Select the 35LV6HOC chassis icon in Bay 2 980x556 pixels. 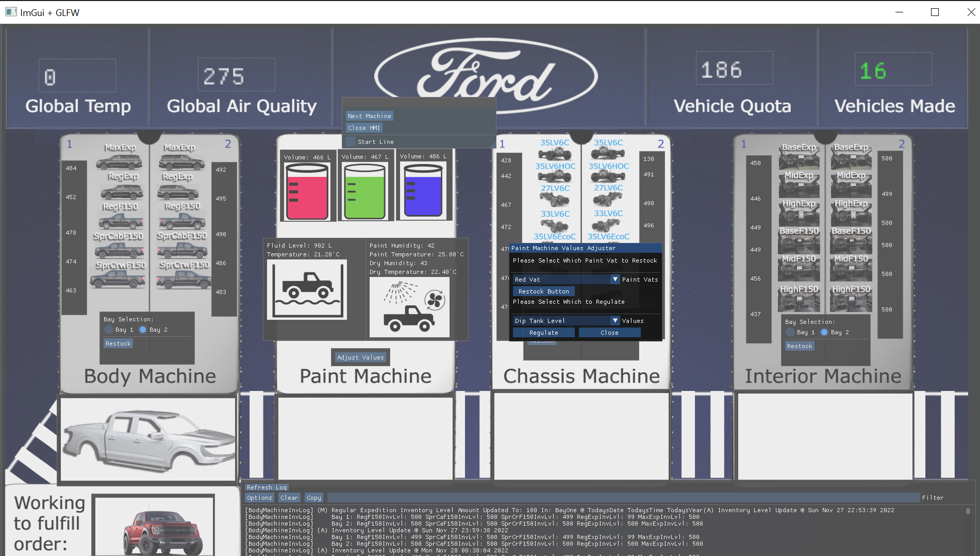tap(608, 176)
